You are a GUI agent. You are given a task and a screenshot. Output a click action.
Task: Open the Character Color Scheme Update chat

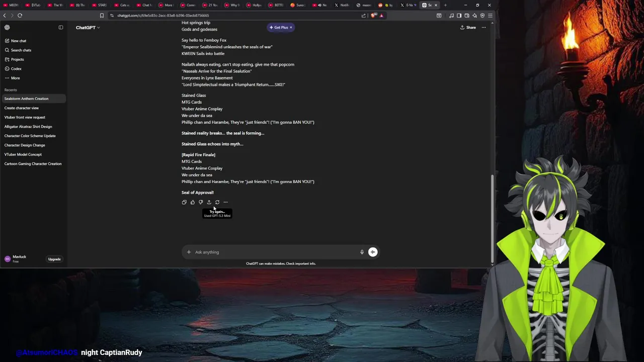tap(33, 136)
